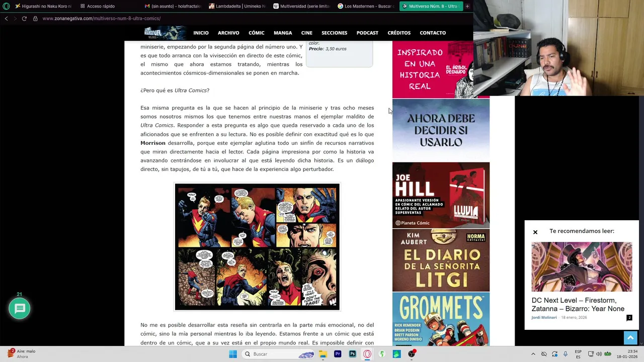
Task: Open the network tray icon
Action: (x=591, y=354)
